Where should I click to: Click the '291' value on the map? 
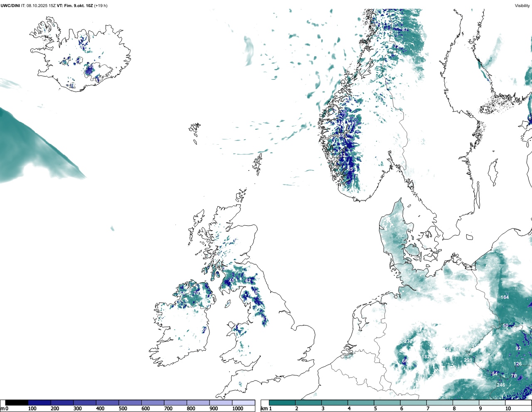click(x=468, y=360)
